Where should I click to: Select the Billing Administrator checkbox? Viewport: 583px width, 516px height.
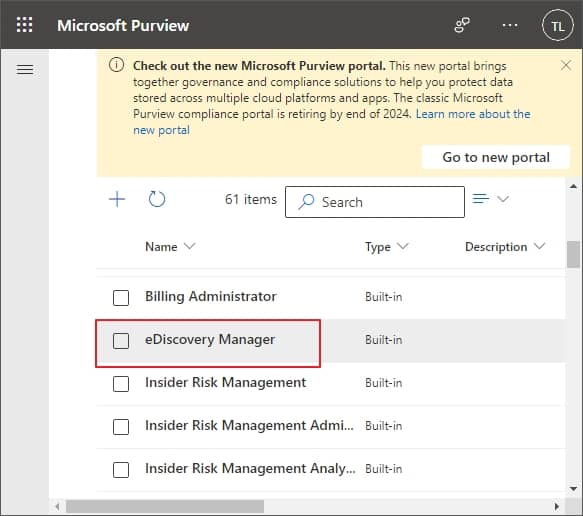(x=121, y=298)
